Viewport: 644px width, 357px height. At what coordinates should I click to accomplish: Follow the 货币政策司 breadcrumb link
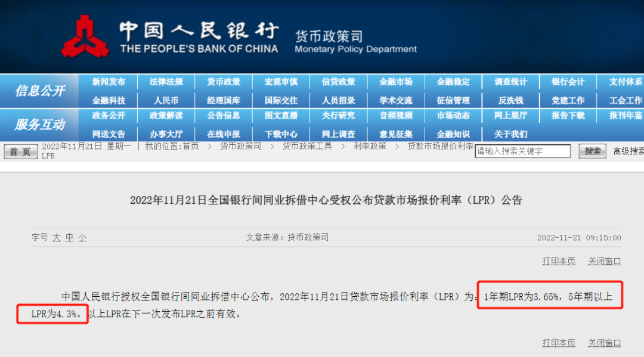[240, 146]
